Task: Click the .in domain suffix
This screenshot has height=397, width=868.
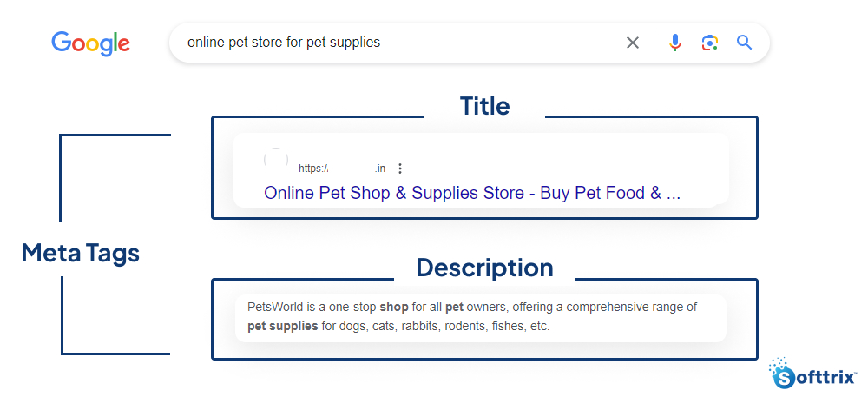Action: point(380,169)
